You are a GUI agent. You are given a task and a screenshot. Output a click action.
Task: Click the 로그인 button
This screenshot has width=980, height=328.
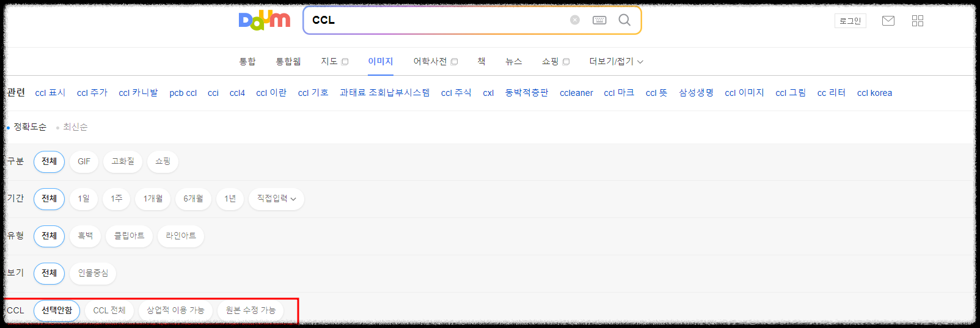[x=850, y=21]
